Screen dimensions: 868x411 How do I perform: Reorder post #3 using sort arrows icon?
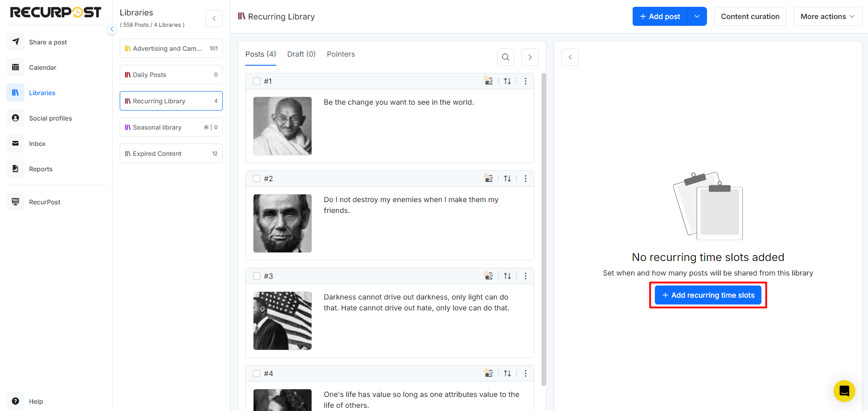click(507, 276)
